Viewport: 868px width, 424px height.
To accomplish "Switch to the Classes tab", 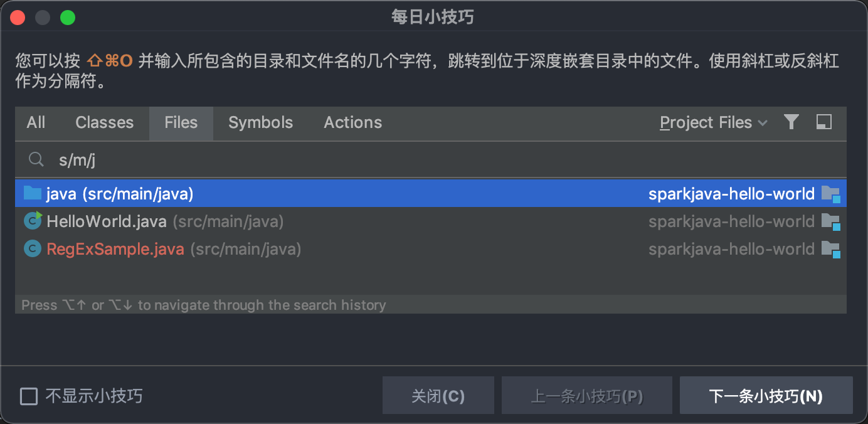I will tap(104, 123).
